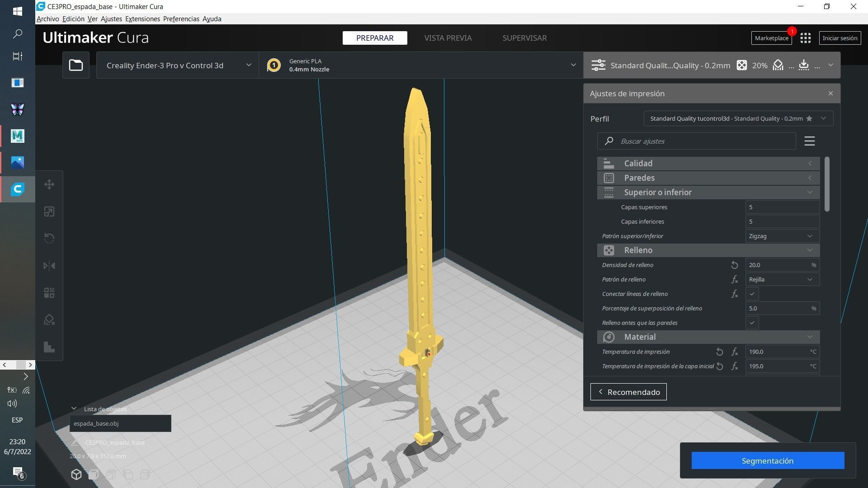Screen dimensions: 868x488
Task: Click the volume icon in the system tray
Action: point(12,404)
